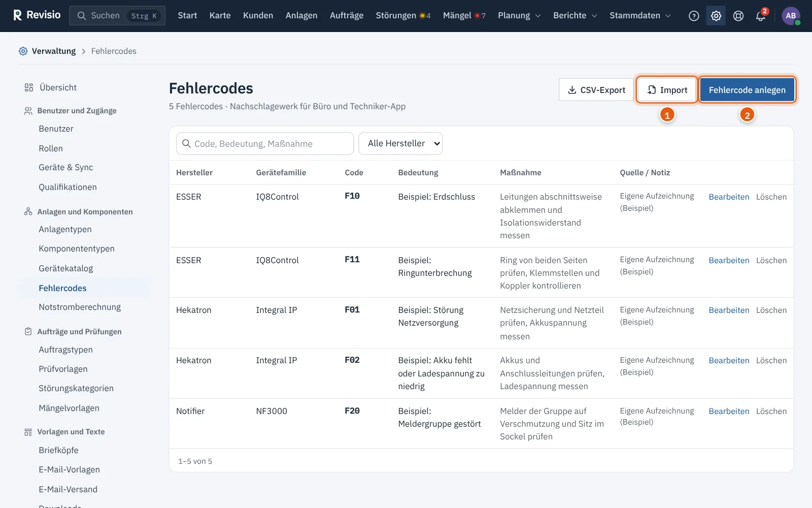Click the Benutzer und Zugänge people icon
The image size is (812, 508).
tap(28, 111)
